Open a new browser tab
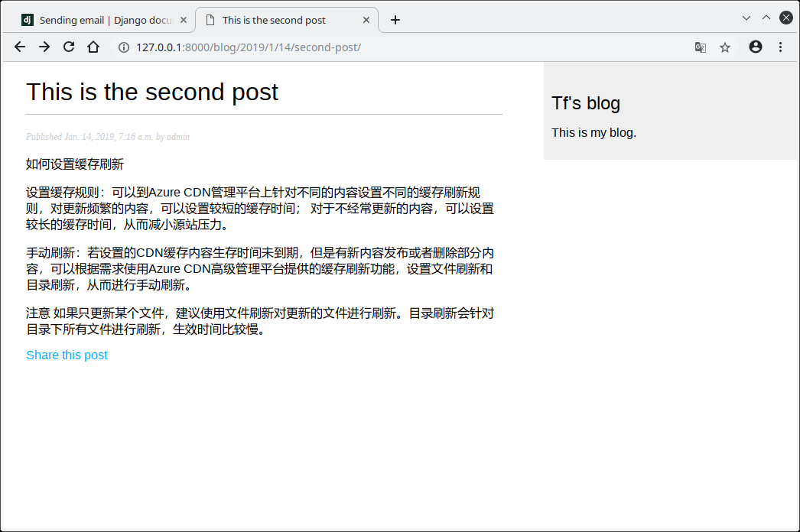Image resolution: width=800 pixels, height=532 pixels. coord(395,20)
